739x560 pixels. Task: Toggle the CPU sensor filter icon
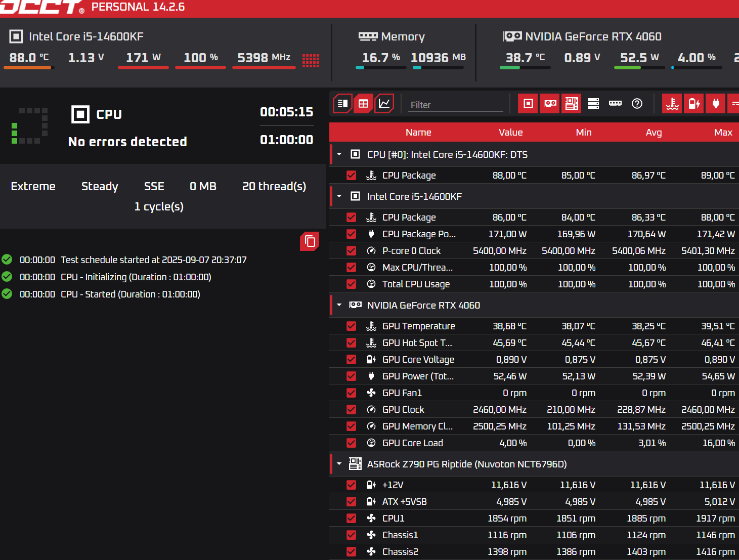(528, 104)
